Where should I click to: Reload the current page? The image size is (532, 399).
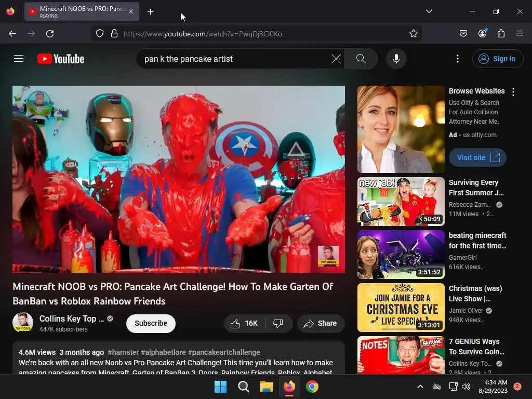pos(50,34)
